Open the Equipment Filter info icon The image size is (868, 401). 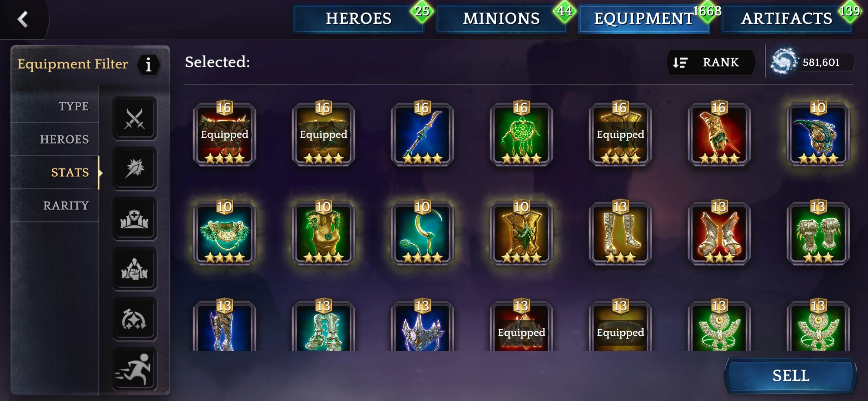[148, 65]
